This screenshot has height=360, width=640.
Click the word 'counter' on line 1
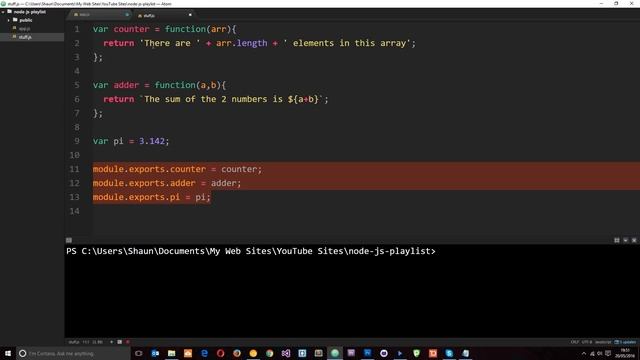click(x=131, y=29)
